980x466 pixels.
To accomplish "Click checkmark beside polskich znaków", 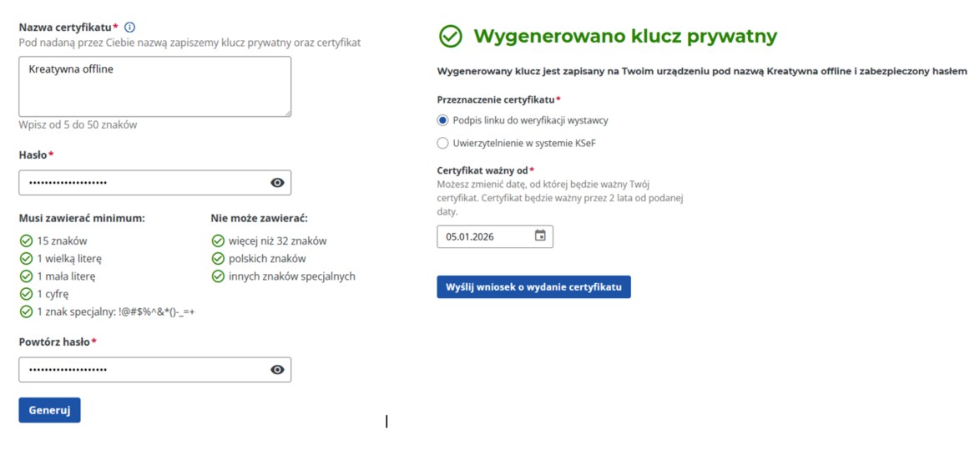I will coord(218,258).
